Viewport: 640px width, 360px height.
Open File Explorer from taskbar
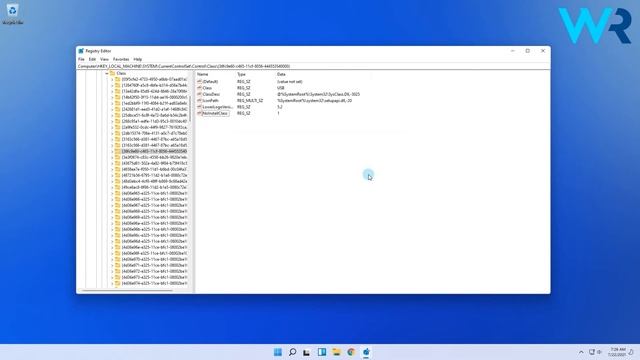coord(336,352)
